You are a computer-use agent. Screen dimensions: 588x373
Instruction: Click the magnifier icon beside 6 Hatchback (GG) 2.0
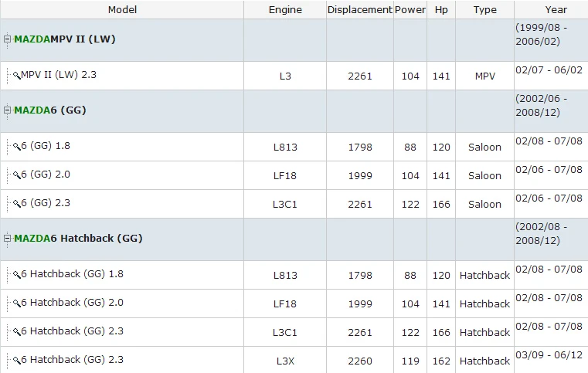17,303
